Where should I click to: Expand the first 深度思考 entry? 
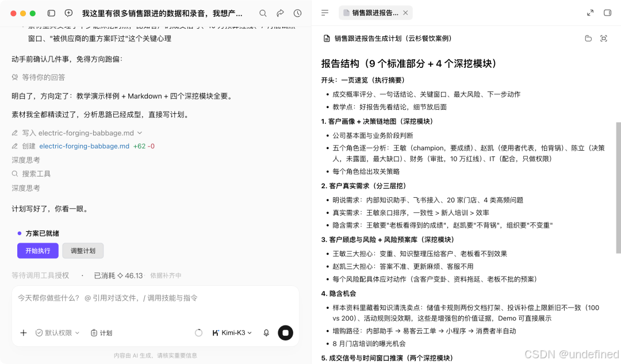point(26,160)
